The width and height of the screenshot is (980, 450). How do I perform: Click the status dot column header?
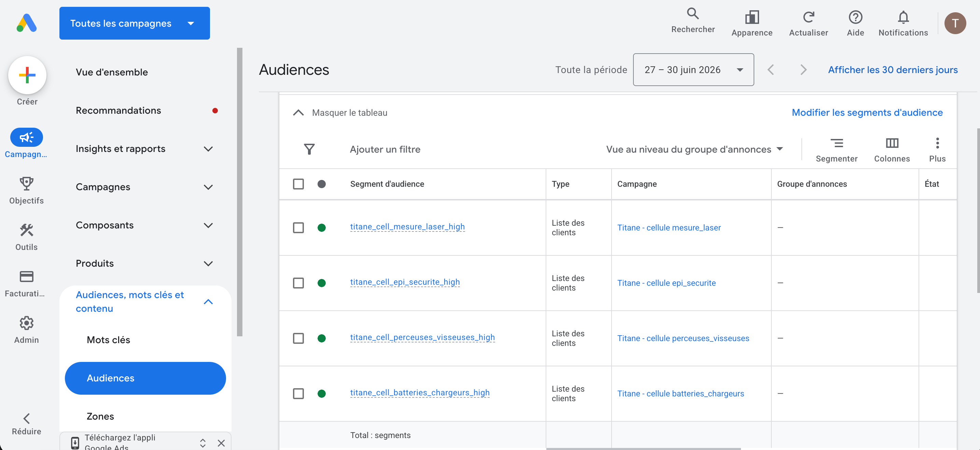tap(321, 184)
